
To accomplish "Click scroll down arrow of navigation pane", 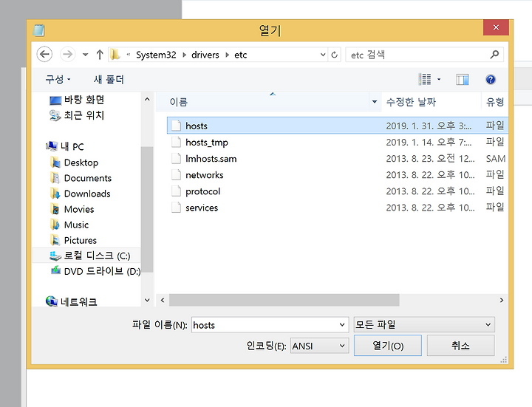I will 147,300.
